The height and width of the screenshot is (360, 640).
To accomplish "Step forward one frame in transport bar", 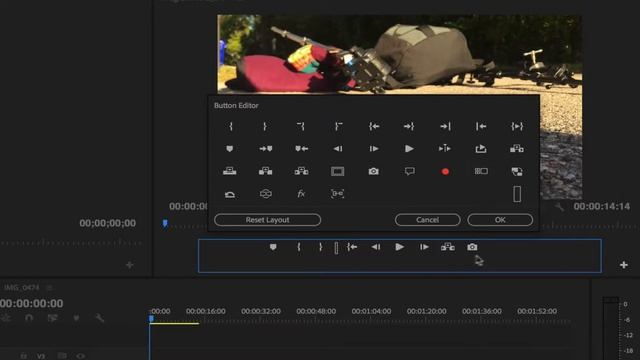I will (424, 247).
